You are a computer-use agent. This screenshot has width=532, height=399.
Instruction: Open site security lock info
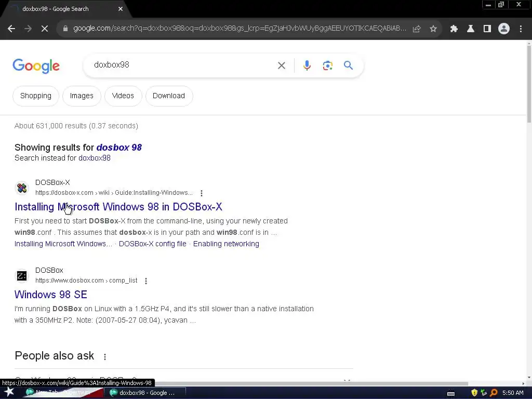tap(65, 29)
